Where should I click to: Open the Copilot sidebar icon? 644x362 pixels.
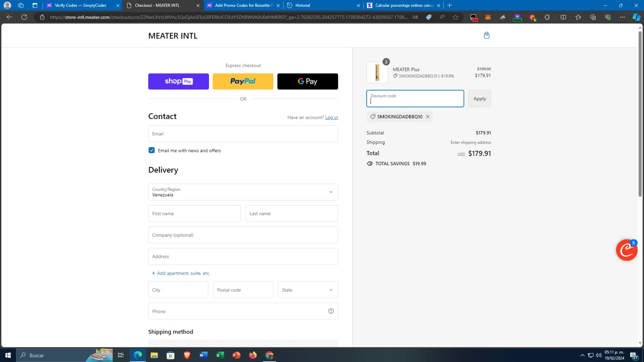pos(637,17)
